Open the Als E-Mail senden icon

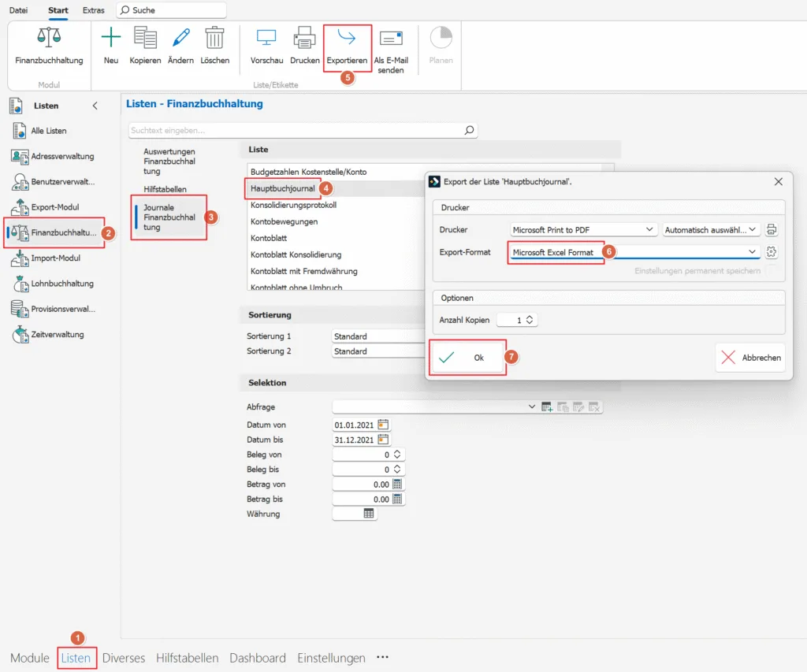pos(391,39)
